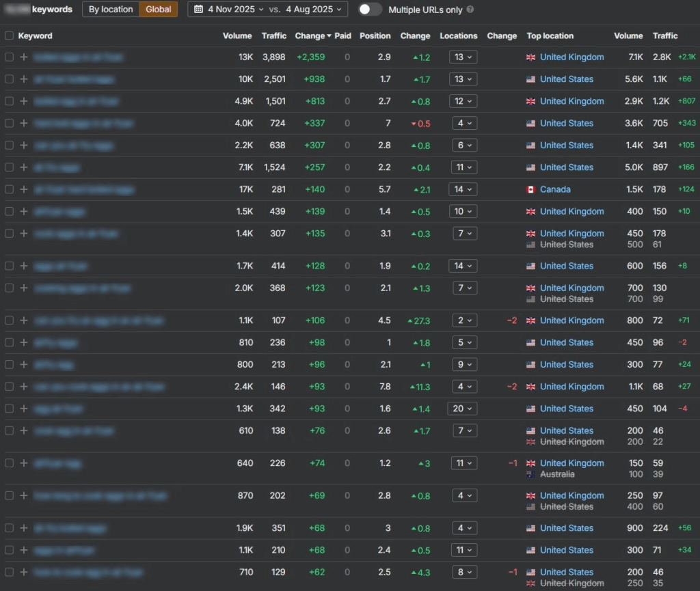Switch to the By location tab
Image resolution: width=700 pixels, height=591 pixels.
pos(111,10)
